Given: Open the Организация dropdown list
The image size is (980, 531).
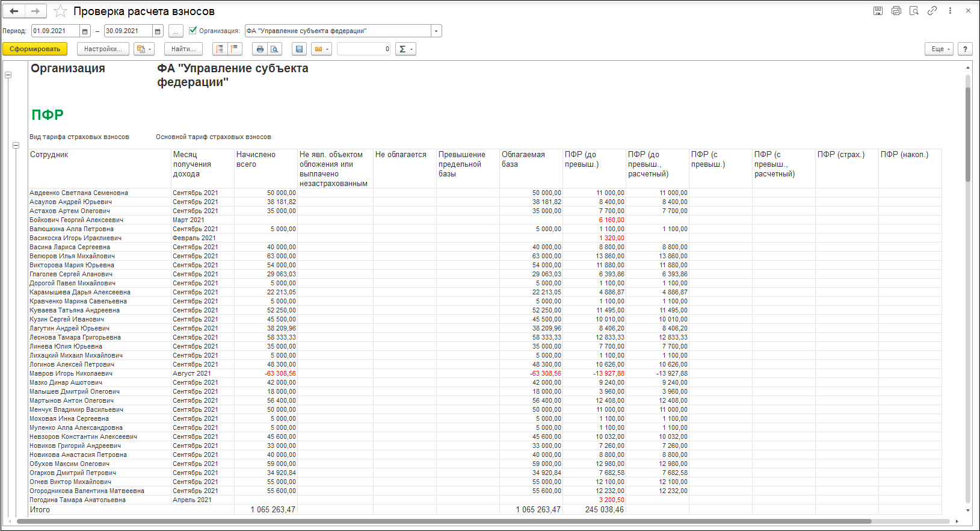Looking at the screenshot, I should click(x=436, y=31).
